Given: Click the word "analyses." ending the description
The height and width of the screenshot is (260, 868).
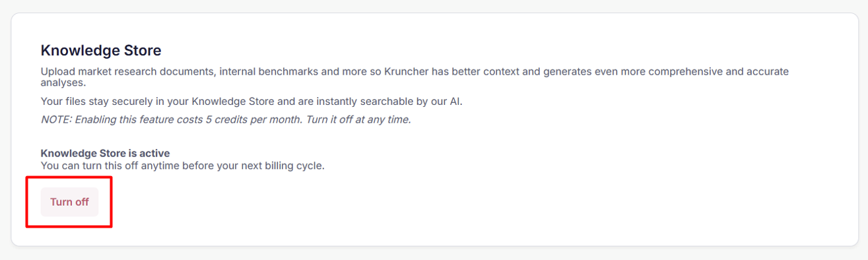Looking at the screenshot, I should point(63,84).
